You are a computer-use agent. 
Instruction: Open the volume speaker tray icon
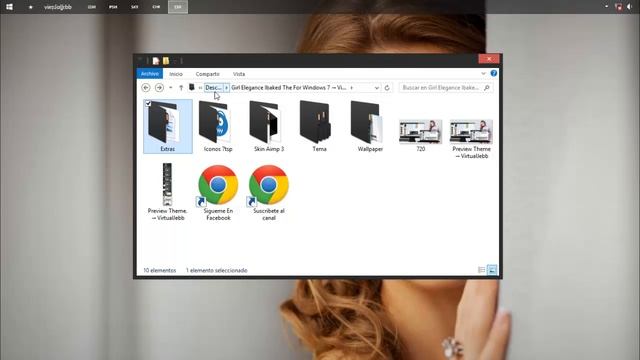coord(629,7)
